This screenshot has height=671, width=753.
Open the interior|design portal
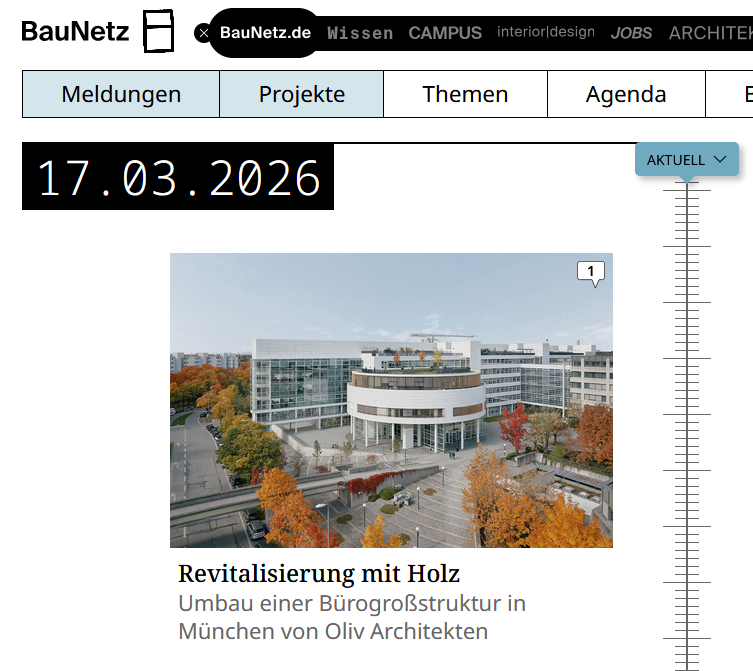pyautogui.click(x=546, y=33)
